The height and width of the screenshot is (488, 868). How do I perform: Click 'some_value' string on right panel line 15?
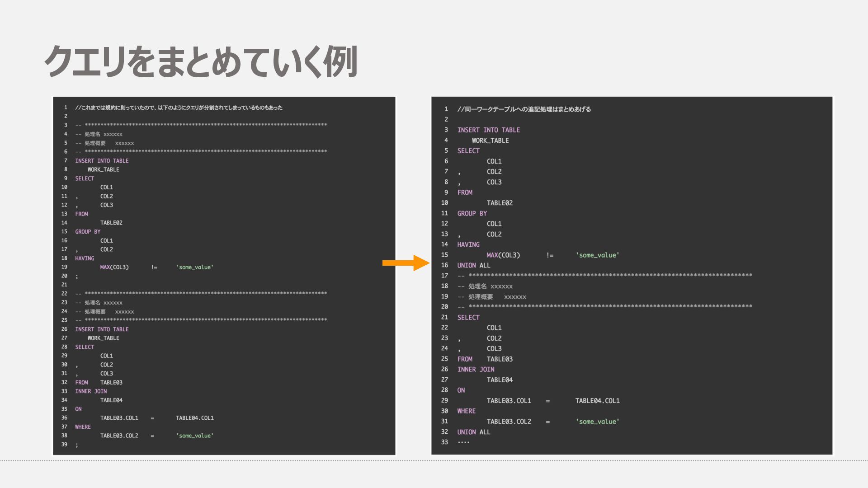(597, 255)
